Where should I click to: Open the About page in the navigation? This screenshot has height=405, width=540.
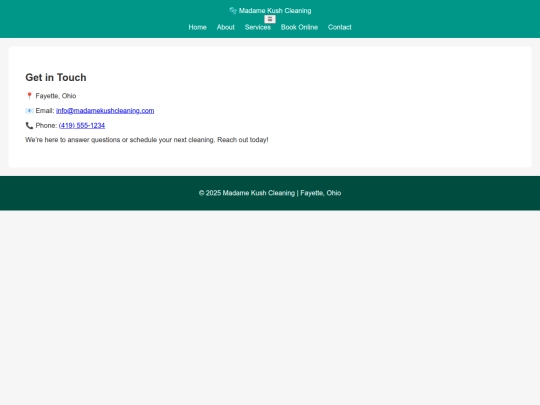[226, 27]
